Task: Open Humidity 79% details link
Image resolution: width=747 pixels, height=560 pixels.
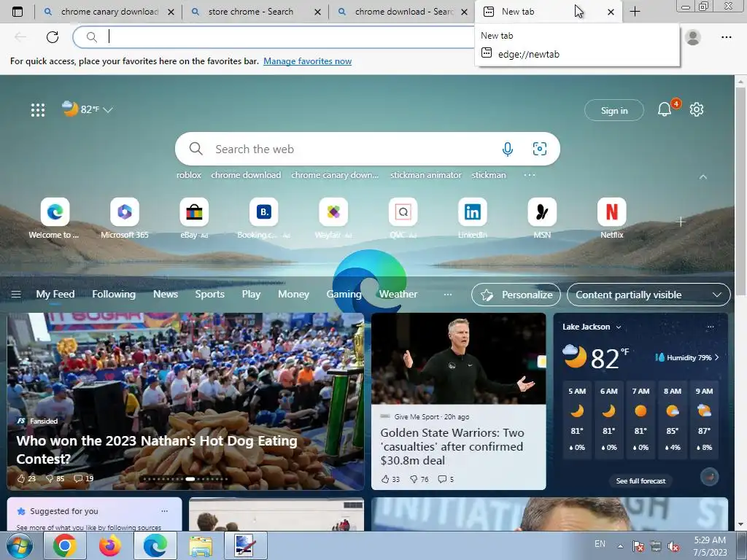Action: pos(687,357)
